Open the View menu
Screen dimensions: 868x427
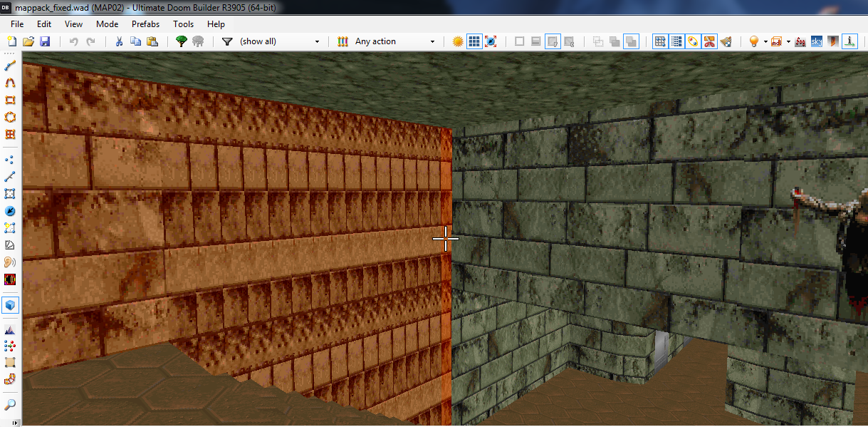(x=73, y=24)
